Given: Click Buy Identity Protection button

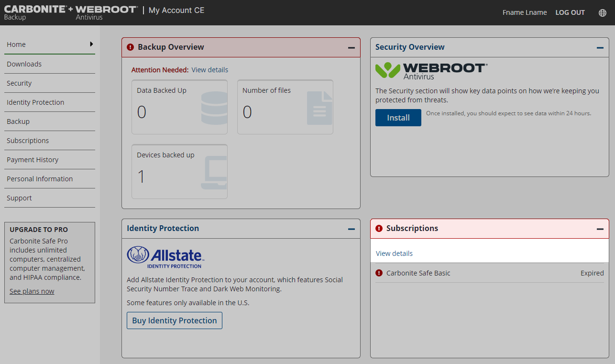Looking at the screenshot, I should pos(174,320).
